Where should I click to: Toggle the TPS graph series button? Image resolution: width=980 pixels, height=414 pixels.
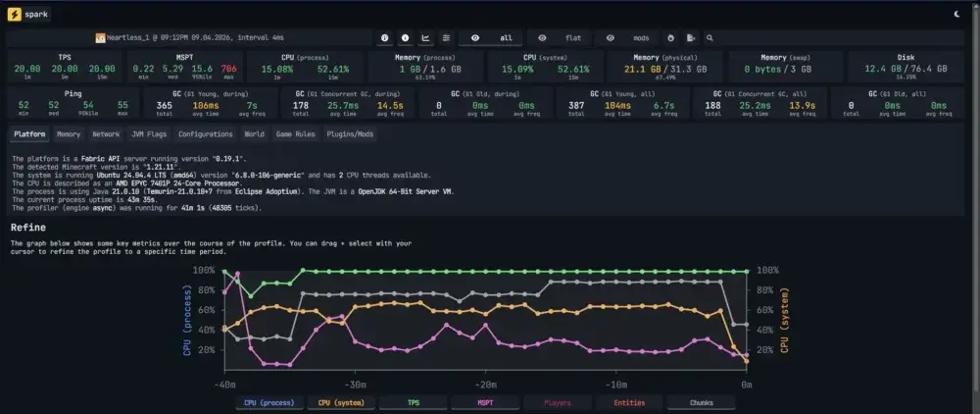(416, 402)
